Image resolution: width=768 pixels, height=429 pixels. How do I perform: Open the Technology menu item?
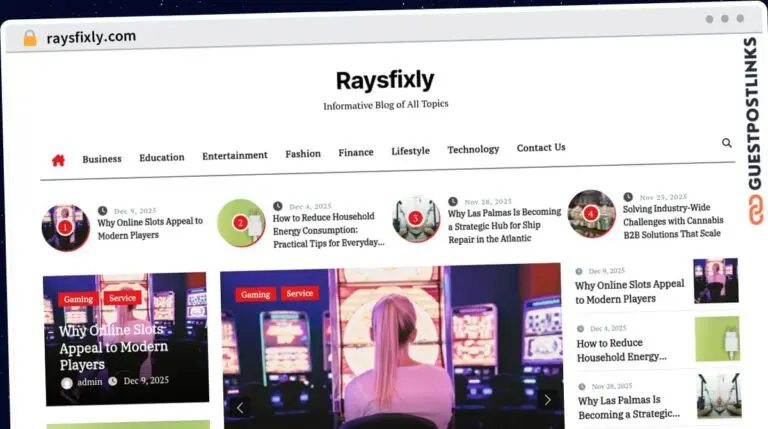pyautogui.click(x=473, y=149)
